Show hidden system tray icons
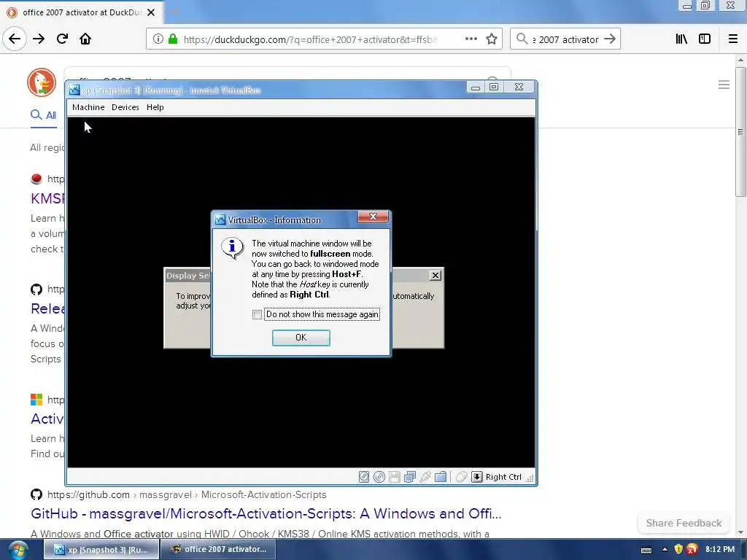Image resolution: width=747 pixels, height=560 pixels. [x=665, y=550]
